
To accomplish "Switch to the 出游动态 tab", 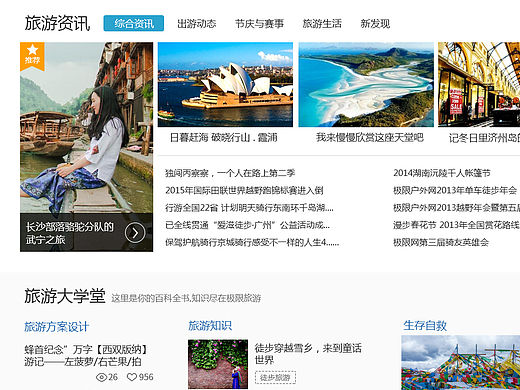I will [x=197, y=24].
